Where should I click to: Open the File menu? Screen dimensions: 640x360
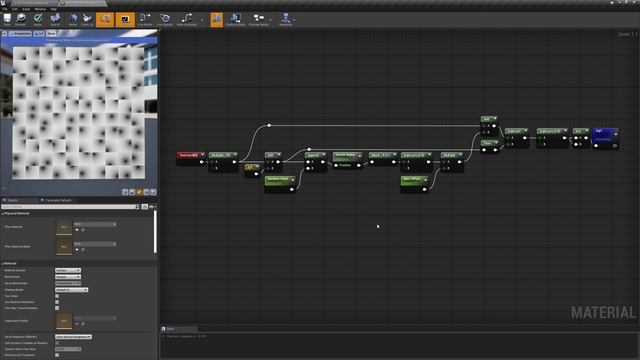point(4,9)
